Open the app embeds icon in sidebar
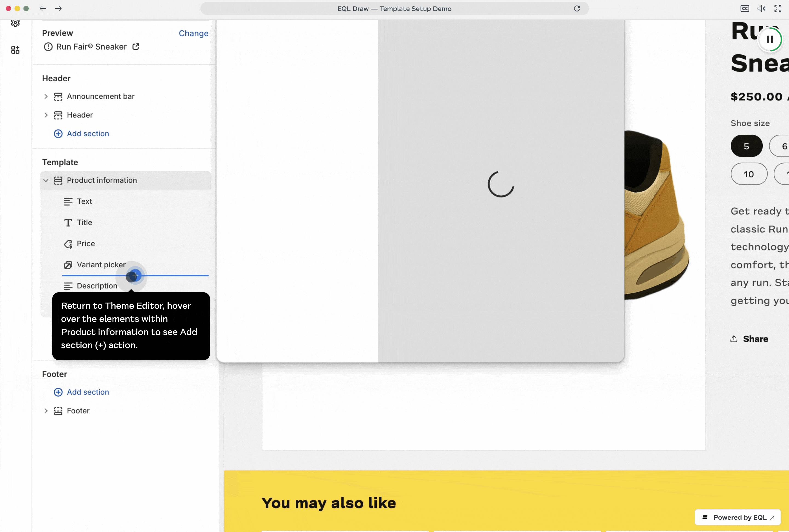Viewport: 789px width, 532px height. pos(15,50)
